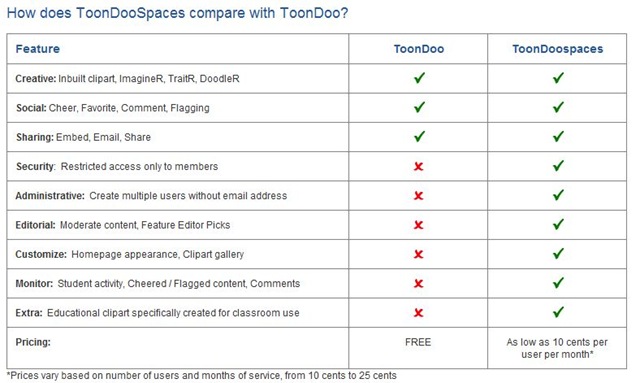Screen dimensions: 640x383
Task: Click the FREE pricing text
Action: pyautogui.click(x=418, y=342)
